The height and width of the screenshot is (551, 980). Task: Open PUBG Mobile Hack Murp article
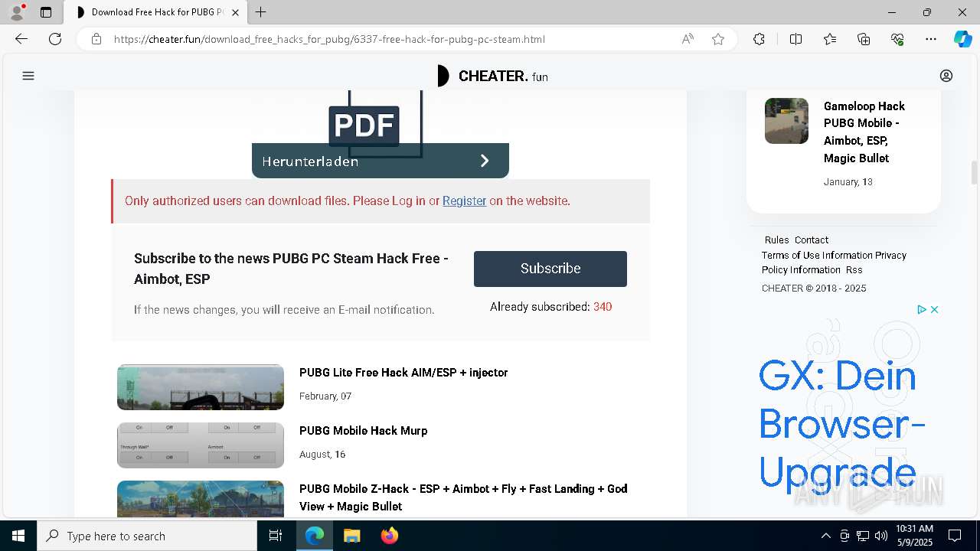(363, 431)
